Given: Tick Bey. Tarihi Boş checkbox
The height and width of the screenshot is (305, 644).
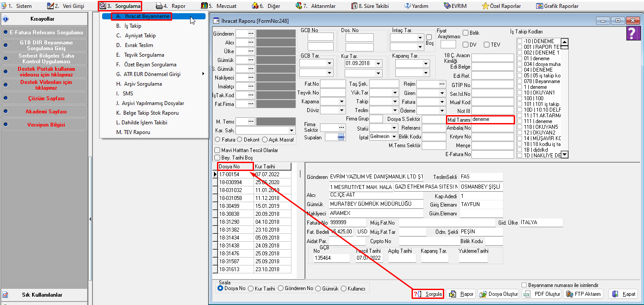Looking at the screenshot, I should point(217,157).
